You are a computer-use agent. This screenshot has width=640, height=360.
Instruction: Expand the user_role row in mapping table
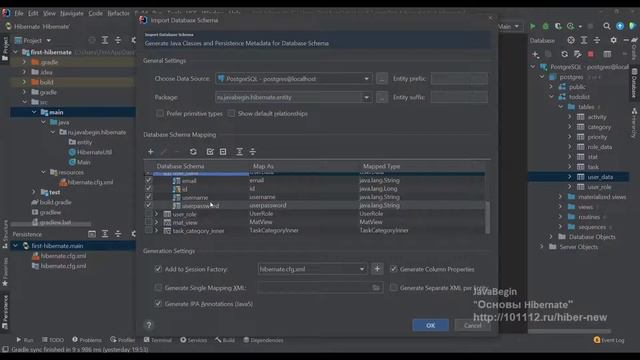[x=156, y=213]
